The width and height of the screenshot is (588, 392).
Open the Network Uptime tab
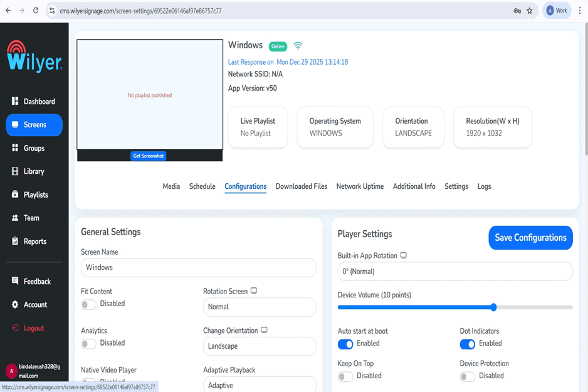360,186
